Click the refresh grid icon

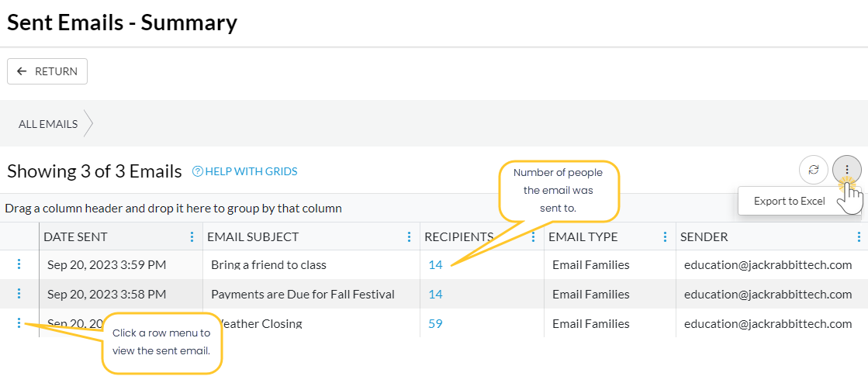pos(813,170)
